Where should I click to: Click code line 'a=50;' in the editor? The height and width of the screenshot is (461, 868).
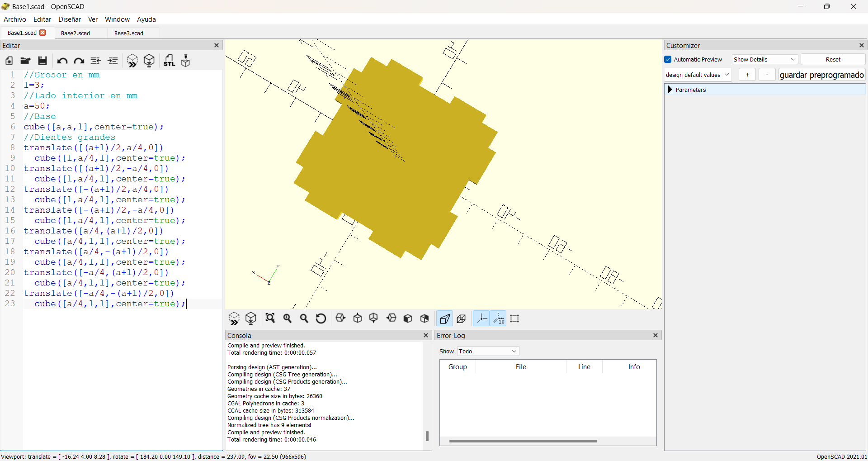[37, 106]
